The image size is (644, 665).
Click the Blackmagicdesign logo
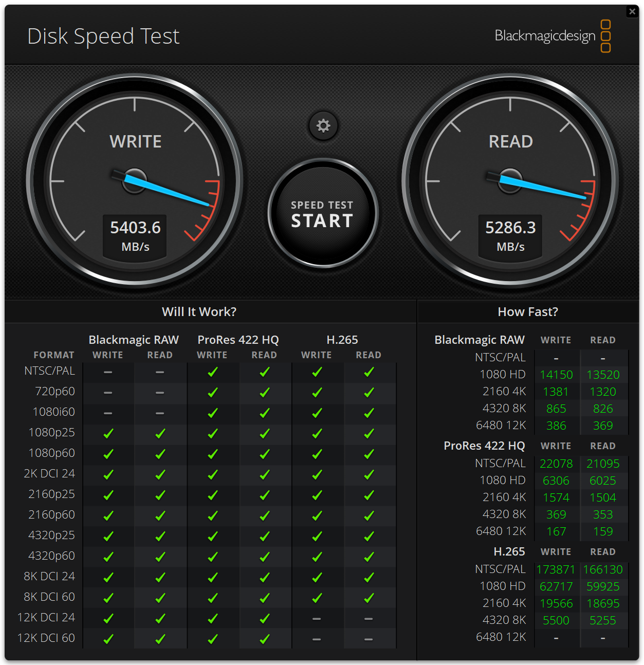point(553,36)
